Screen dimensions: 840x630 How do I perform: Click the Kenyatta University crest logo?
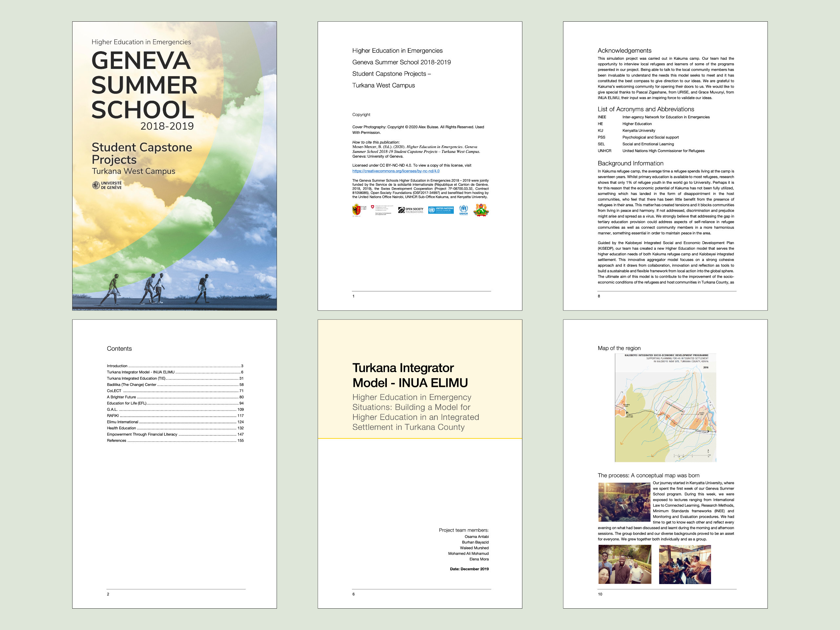[x=481, y=210]
